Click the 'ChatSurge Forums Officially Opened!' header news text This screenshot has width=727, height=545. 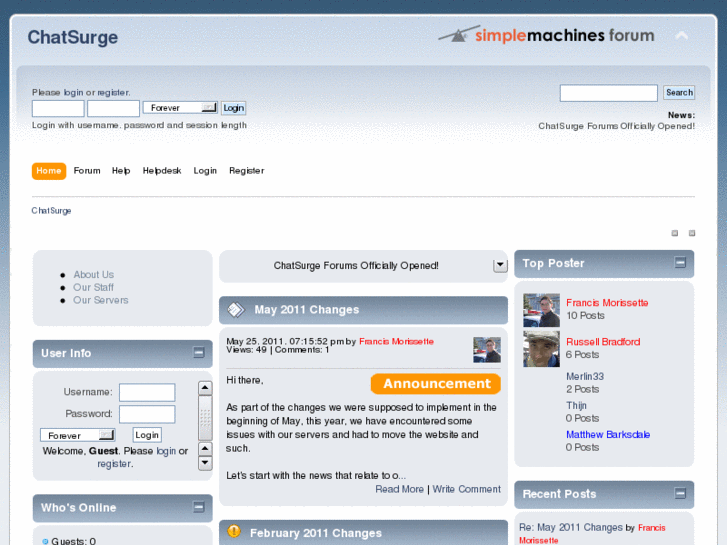pos(616,126)
